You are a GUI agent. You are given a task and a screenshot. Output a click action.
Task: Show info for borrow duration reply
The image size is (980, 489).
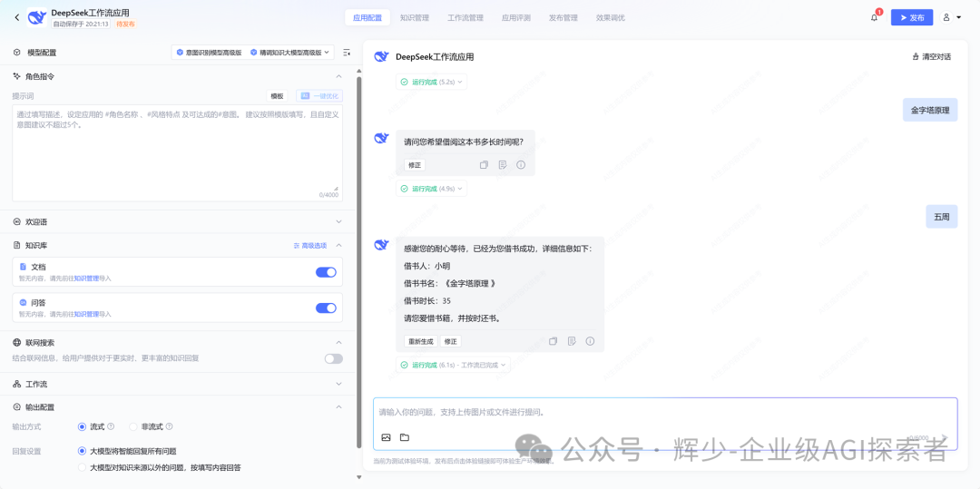coord(521,165)
